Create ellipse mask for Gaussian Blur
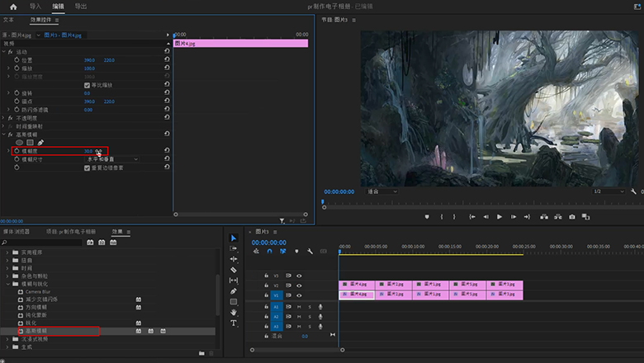Screen dimensions: 644x363 (19, 143)
